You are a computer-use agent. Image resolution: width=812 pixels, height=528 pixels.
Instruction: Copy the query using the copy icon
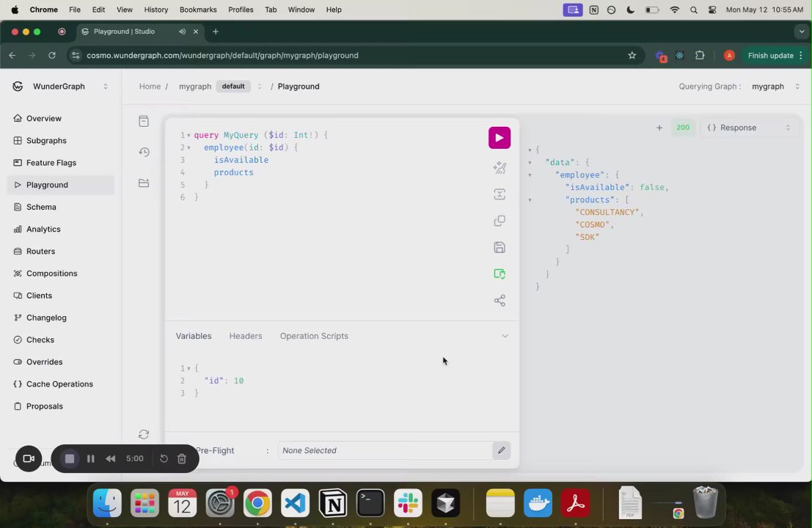pos(500,221)
